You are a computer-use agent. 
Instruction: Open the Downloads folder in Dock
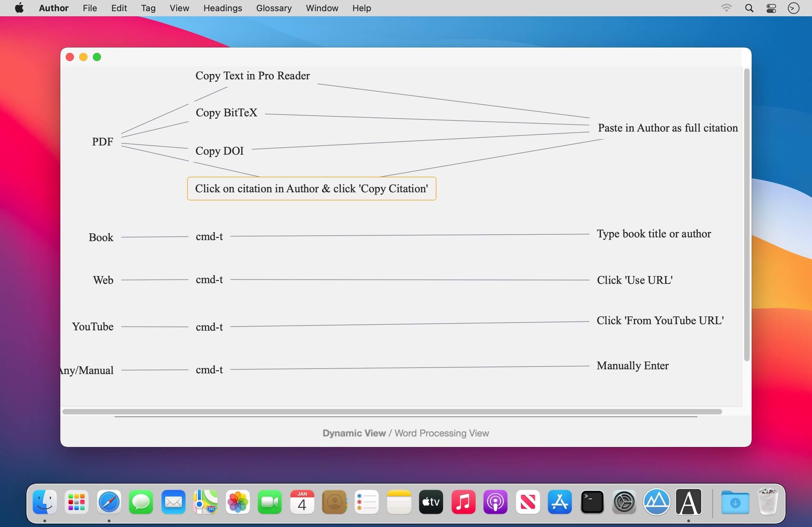point(735,502)
